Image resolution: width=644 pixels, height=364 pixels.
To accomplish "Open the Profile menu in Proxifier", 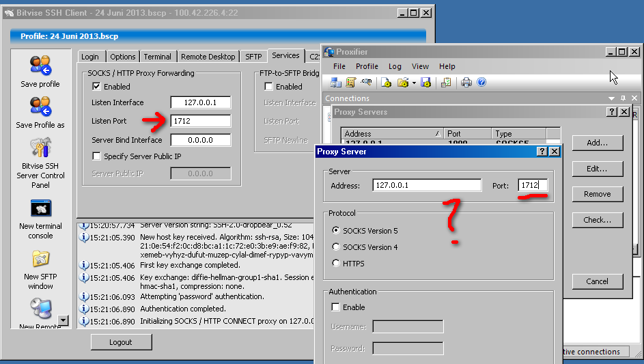I will (367, 66).
